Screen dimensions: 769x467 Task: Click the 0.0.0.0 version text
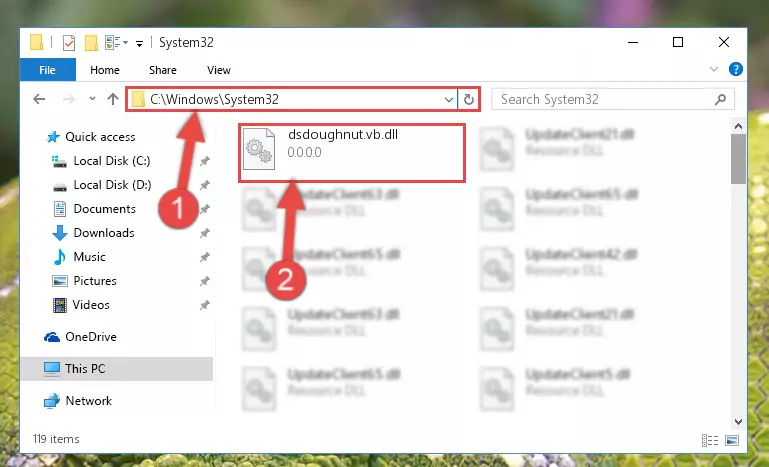305,153
